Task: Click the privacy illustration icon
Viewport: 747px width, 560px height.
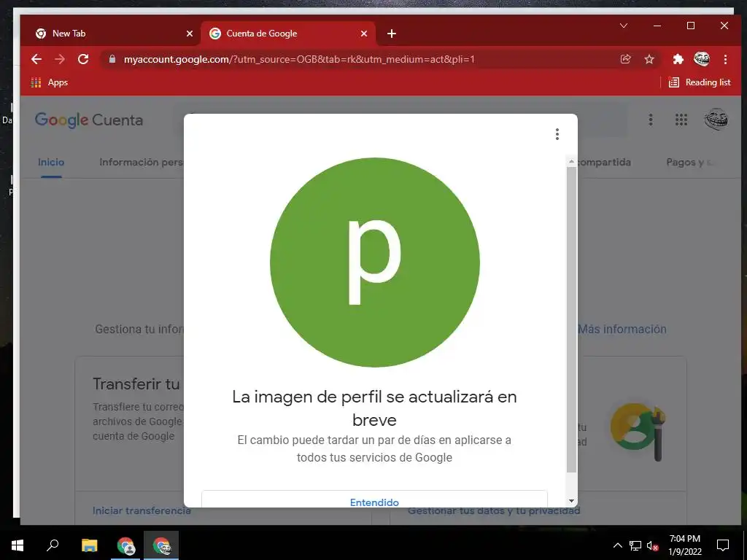Action: 638,431
